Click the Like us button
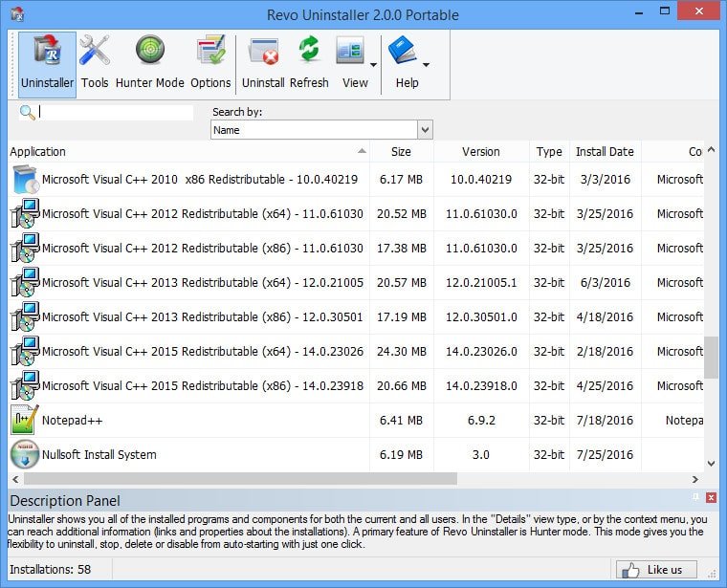 [x=656, y=570]
